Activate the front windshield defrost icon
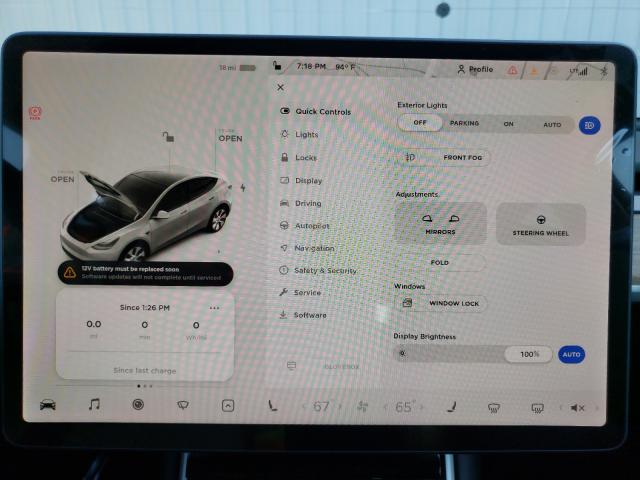This screenshot has width=640, height=480. pyautogui.click(x=494, y=407)
